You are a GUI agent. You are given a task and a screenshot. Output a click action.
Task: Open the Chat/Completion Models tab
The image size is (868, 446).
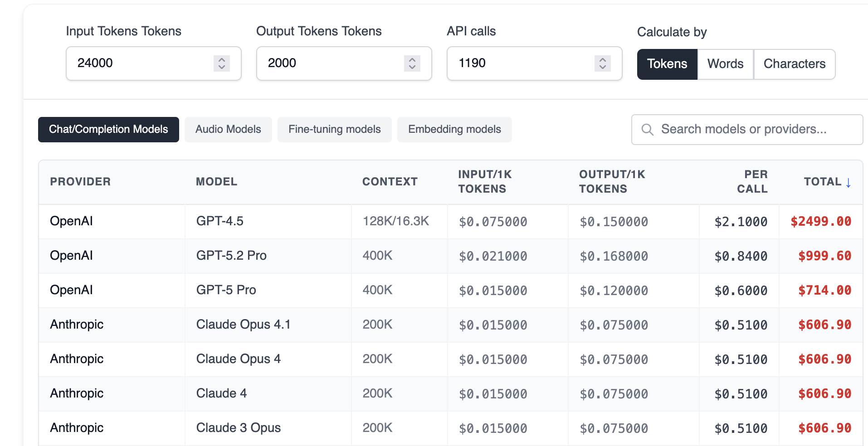point(108,130)
